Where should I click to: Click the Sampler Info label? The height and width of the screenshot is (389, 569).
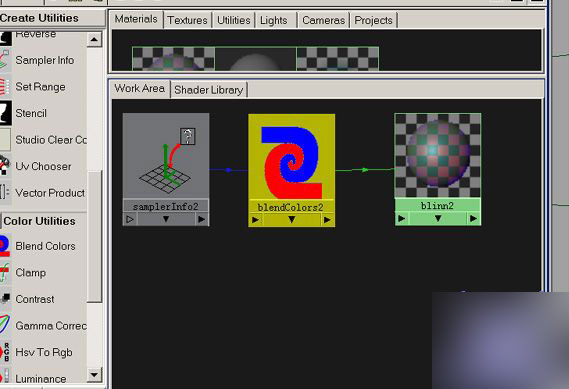(45, 60)
